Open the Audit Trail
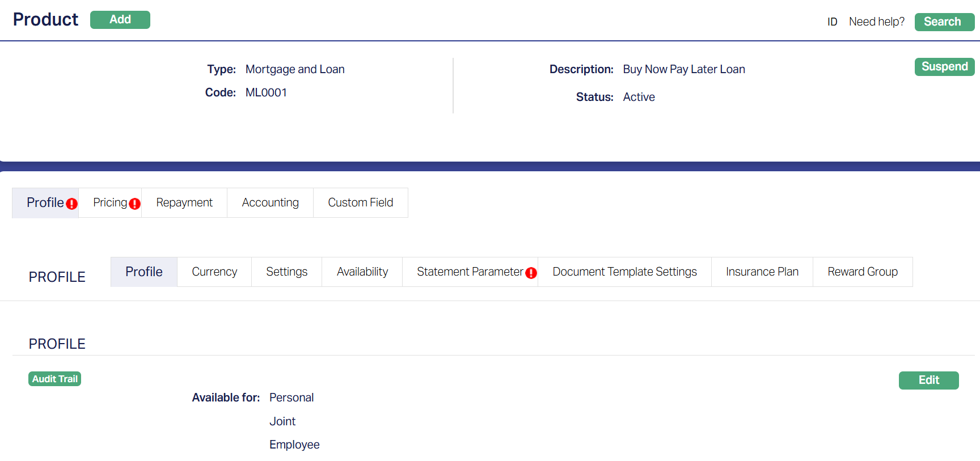 click(x=54, y=379)
